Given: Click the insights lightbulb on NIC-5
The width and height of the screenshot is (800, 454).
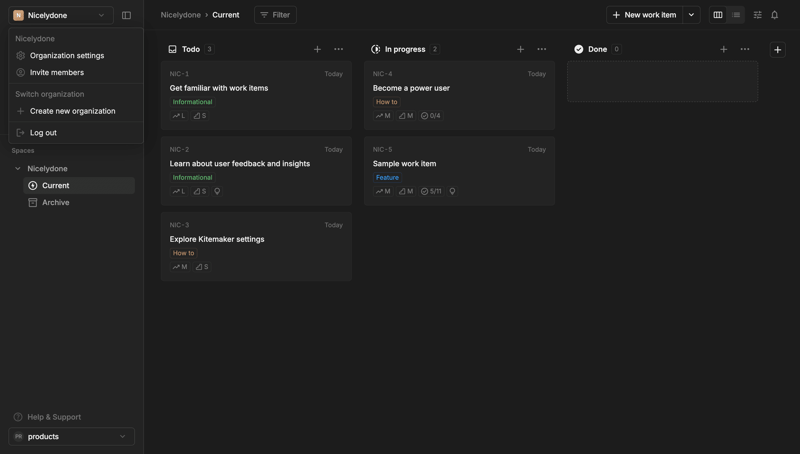Looking at the screenshot, I should click(x=452, y=191).
